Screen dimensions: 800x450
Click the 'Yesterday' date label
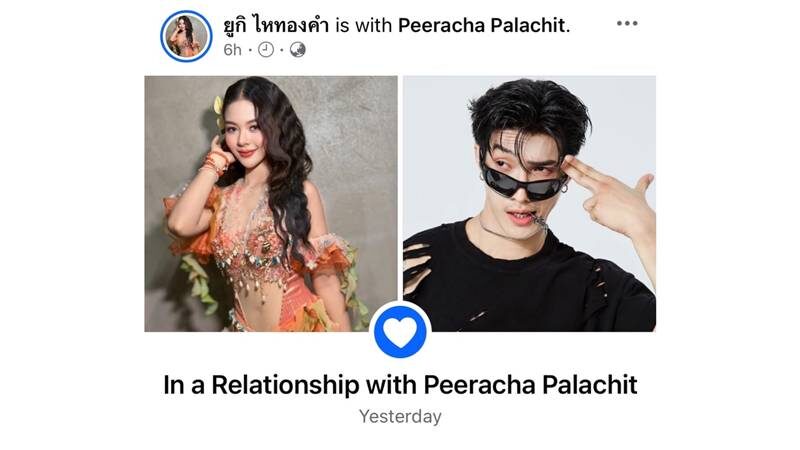pos(400,416)
